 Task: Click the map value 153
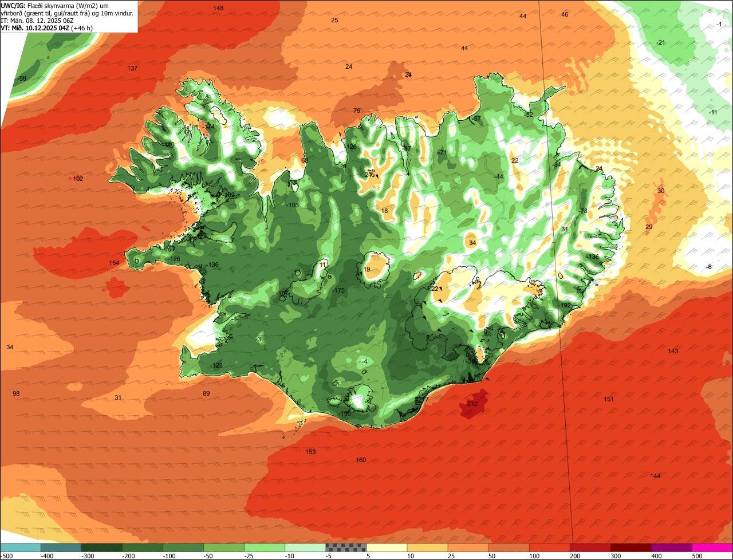point(310,452)
